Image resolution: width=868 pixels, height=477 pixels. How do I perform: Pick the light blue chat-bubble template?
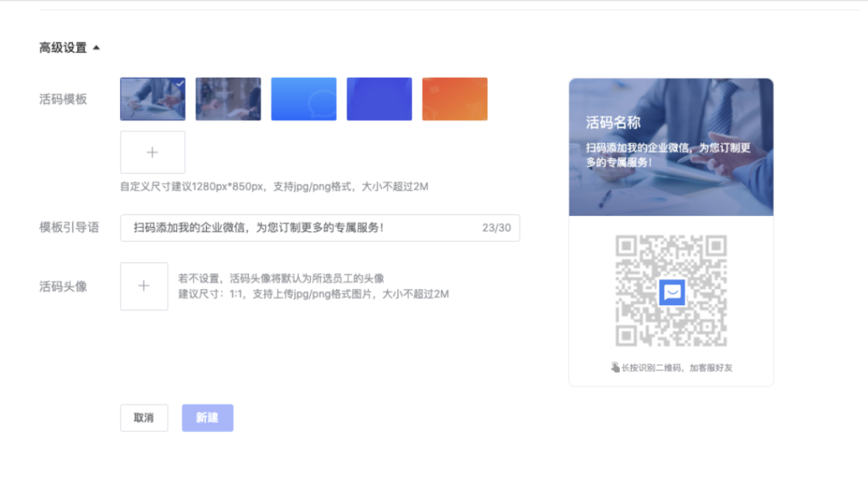(304, 99)
